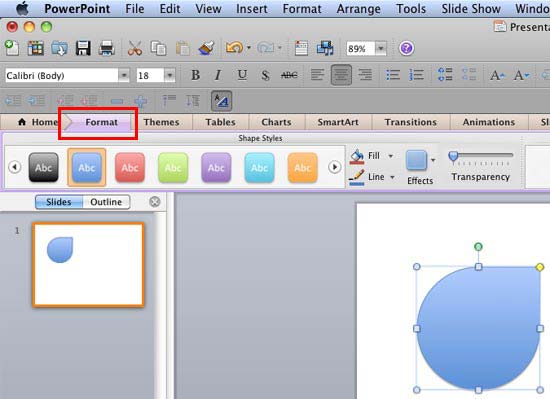Image resolution: width=550 pixels, height=399 pixels.
Task: Open the Slide Show menu
Action: (x=471, y=8)
